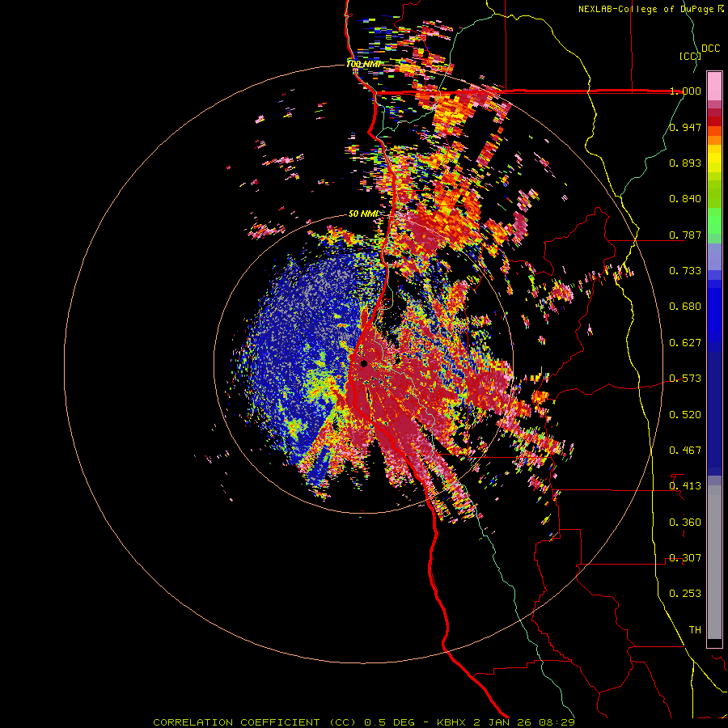The width and height of the screenshot is (728, 728).
Task: Click the TH threshold label
Action: [695, 630]
